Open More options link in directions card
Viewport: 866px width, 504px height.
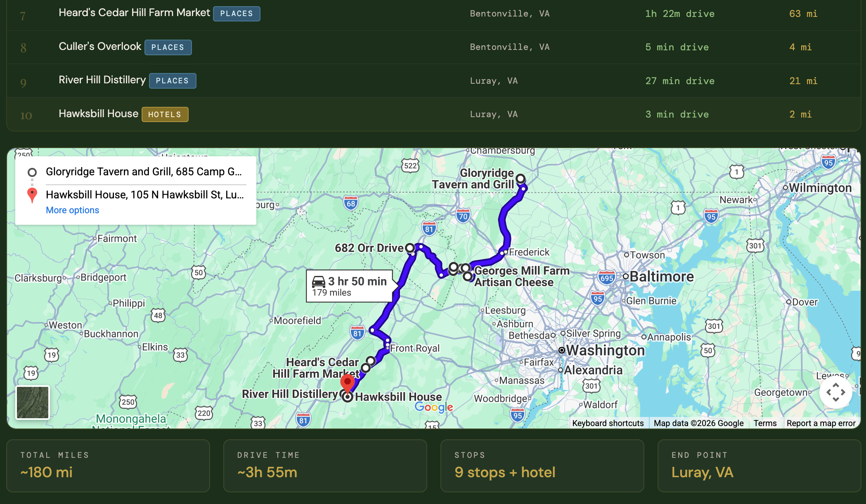72,210
